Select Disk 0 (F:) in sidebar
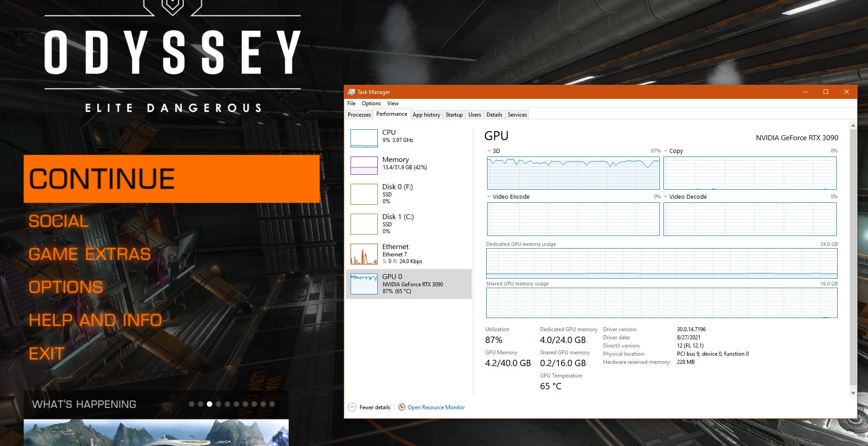The width and height of the screenshot is (868, 446). 409,194
